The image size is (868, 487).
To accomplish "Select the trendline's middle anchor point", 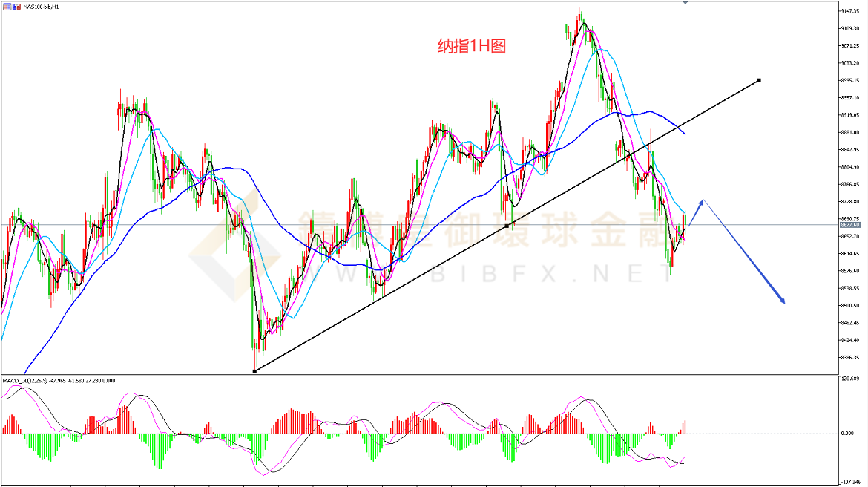I will click(507, 225).
